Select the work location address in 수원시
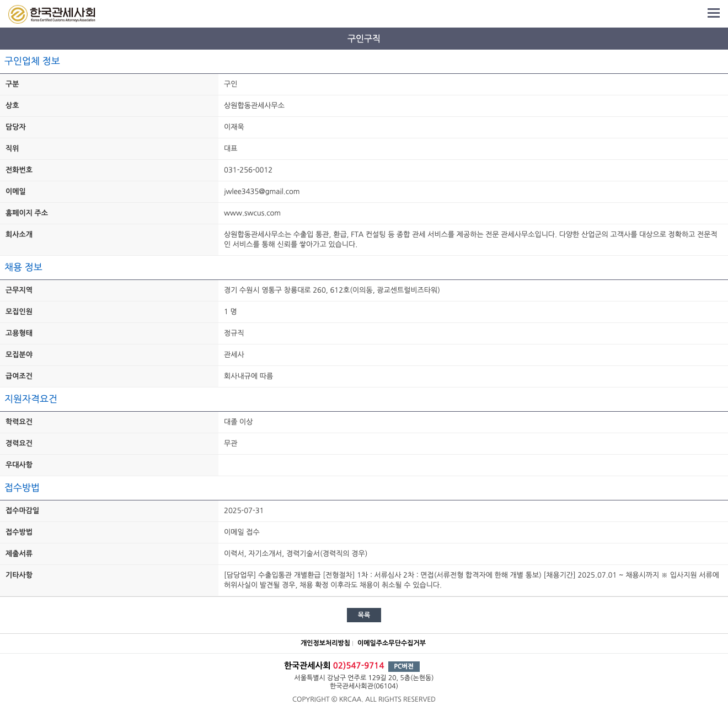728x711 pixels. tap(332, 290)
